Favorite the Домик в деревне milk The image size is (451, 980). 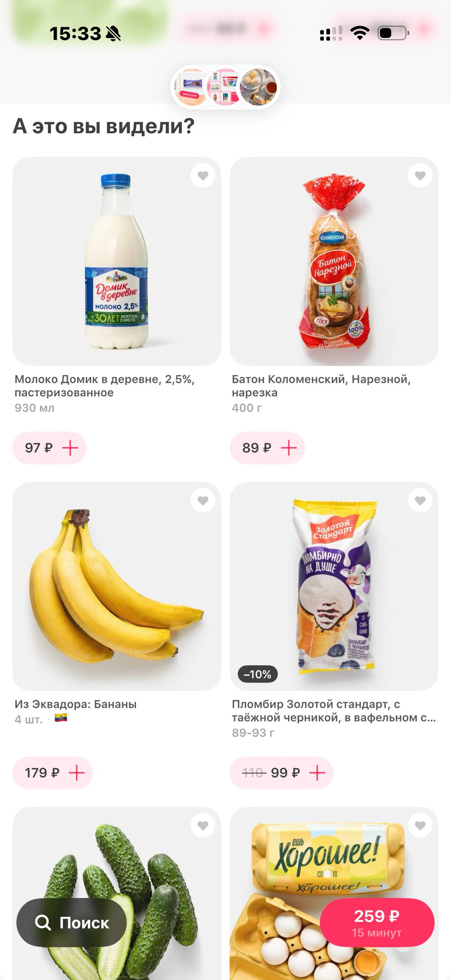click(203, 175)
